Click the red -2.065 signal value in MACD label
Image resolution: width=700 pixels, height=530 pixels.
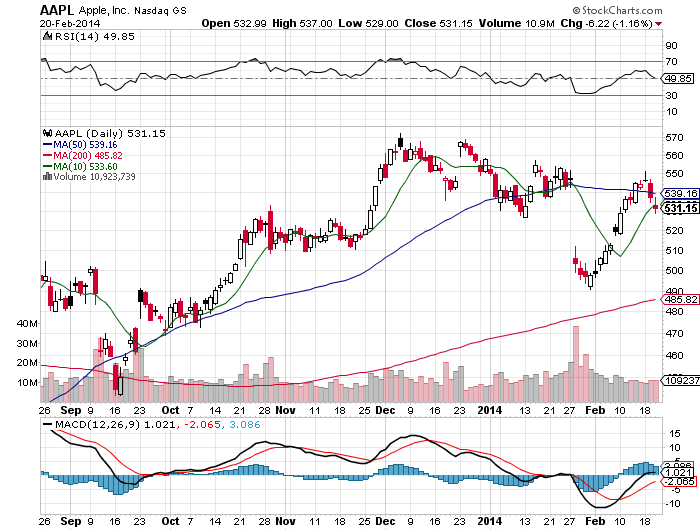(x=202, y=424)
